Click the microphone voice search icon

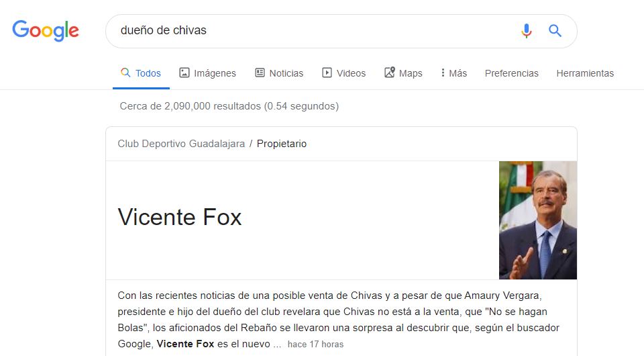pyautogui.click(x=526, y=31)
